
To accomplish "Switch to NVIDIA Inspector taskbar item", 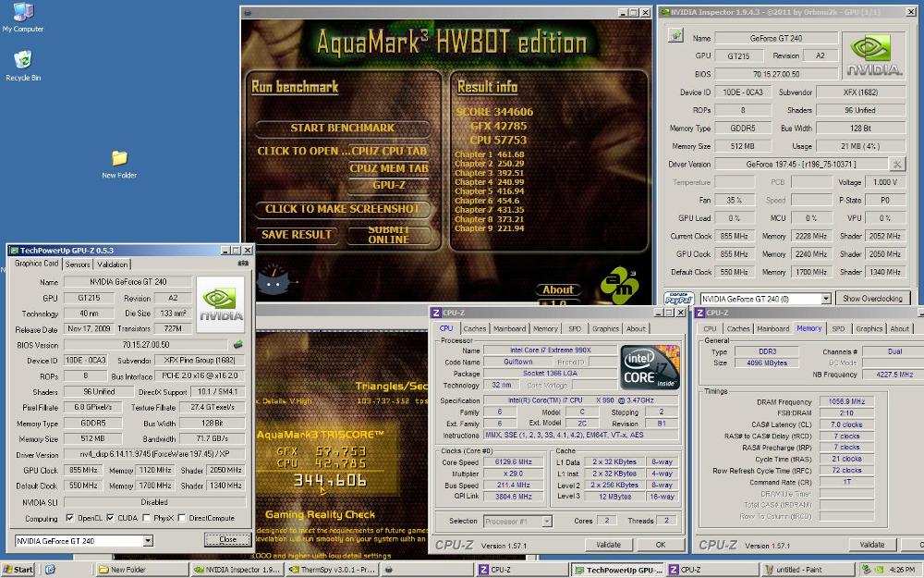I will tap(237, 570).
